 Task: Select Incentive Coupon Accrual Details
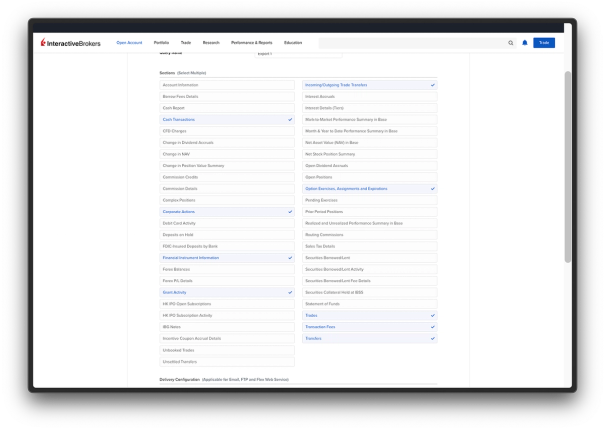[227, 339]
